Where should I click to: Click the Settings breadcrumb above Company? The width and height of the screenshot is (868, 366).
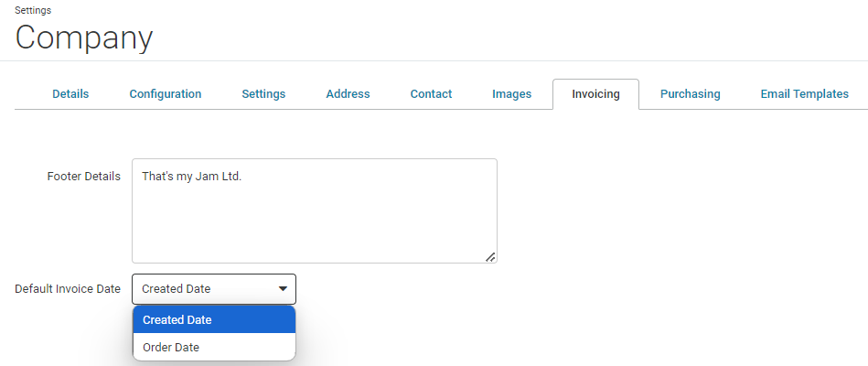(33, 10)
